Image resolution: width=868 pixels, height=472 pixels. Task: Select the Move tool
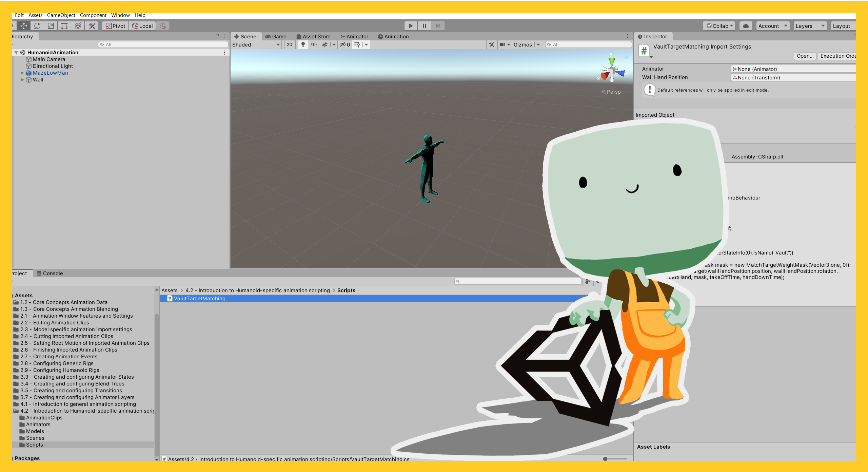(x=23, y=26)
